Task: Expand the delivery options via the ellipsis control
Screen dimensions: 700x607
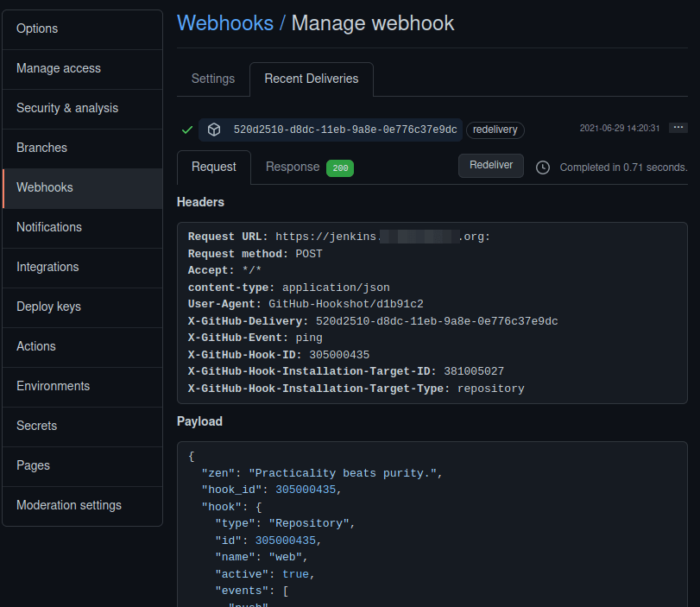Action: click(x=678, y=126)
